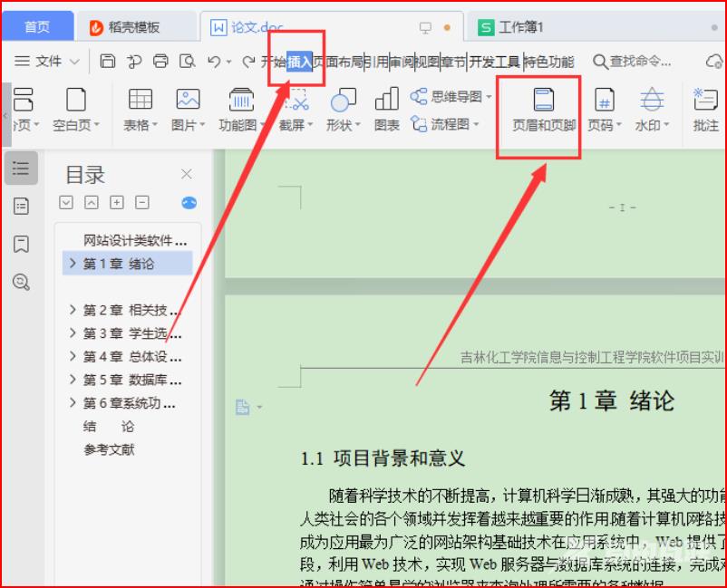Click the Screenshot (截屏) tool
Screen dimensions: 727x588
tap(296, 110)
